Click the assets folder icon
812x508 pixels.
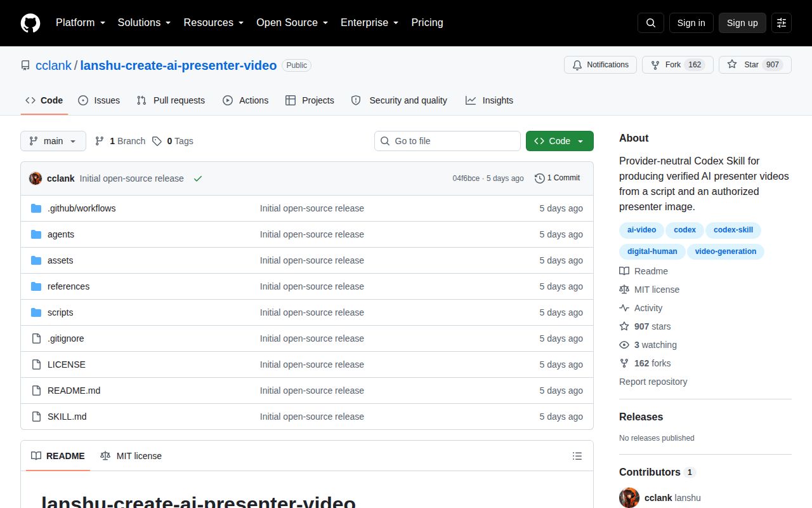coord(36,260)
